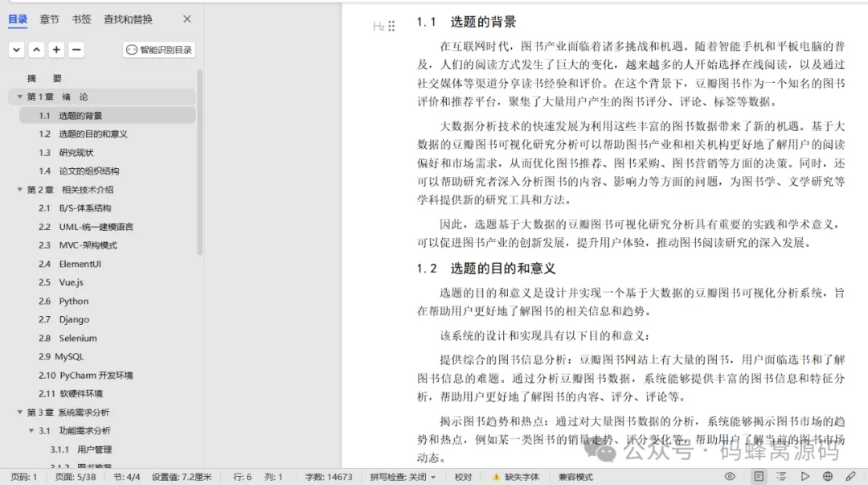Click the H2 heading style marker
The width and height of the screenshot is (868, 485).
click(x=378, y=26)
